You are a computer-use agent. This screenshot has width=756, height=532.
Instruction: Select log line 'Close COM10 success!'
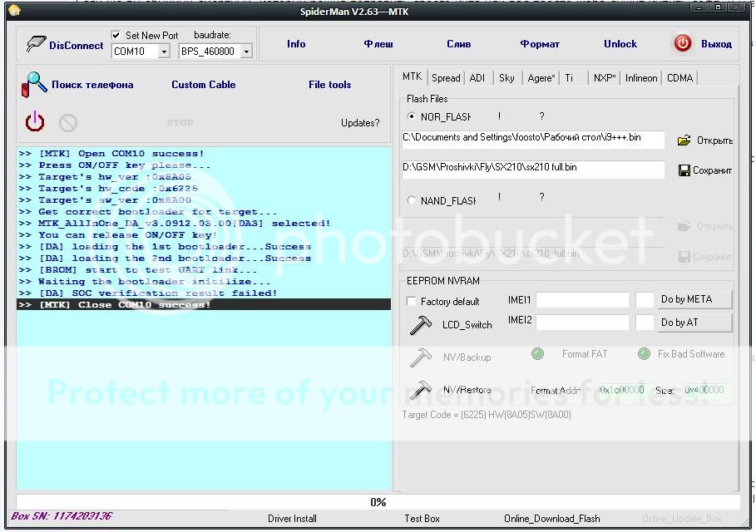(204, 304)
